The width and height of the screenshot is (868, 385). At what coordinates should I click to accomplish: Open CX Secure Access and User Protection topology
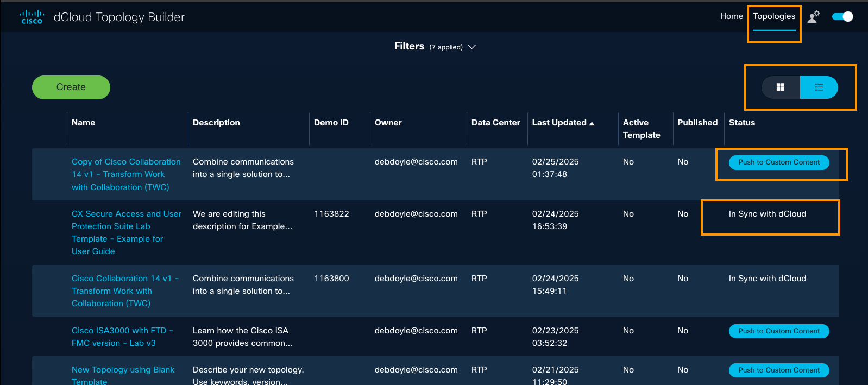point(127,232)
